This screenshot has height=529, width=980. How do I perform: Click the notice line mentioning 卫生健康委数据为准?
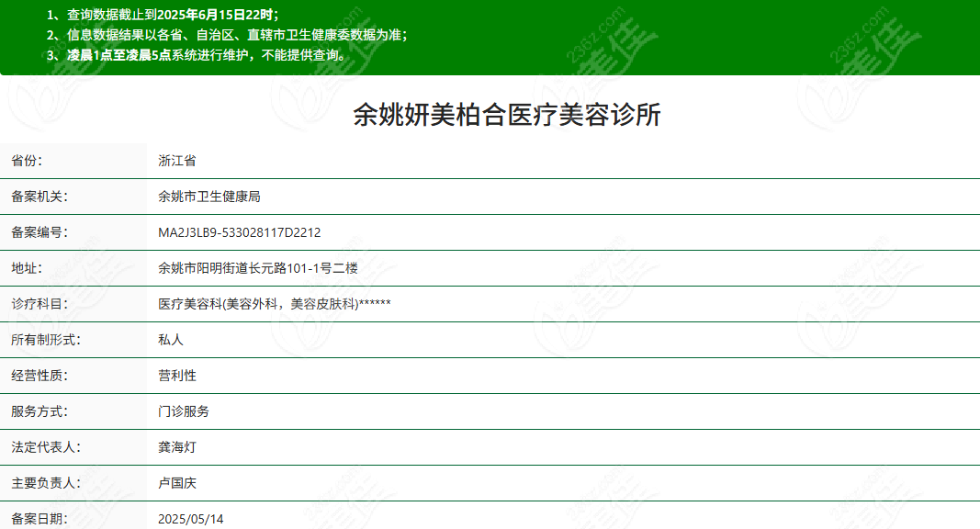tap(227, 34)
